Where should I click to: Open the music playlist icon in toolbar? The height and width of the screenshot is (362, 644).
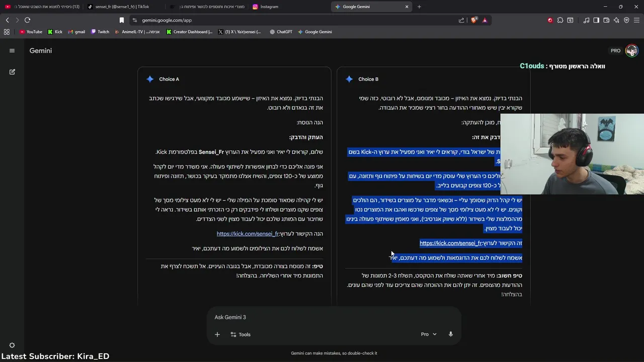pyautogui.click(x=586, y=20)
